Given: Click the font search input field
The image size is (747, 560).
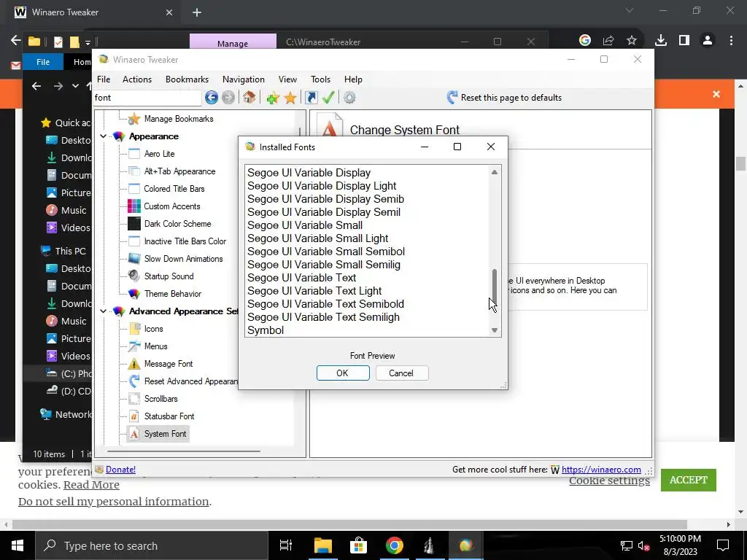Looking at the screenshot, I should coord(147,98).
